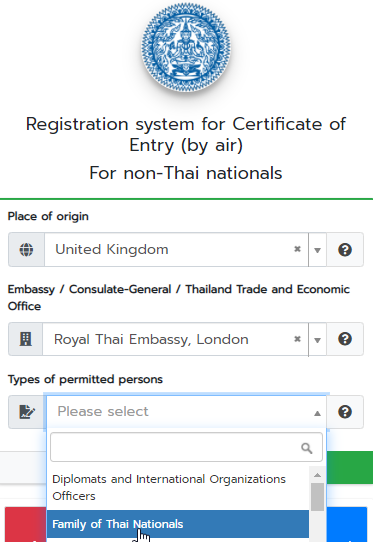Screen dimensions: 373x542
Task: Collapse the Please select dropdown arrow
Action: pos(317,413)
